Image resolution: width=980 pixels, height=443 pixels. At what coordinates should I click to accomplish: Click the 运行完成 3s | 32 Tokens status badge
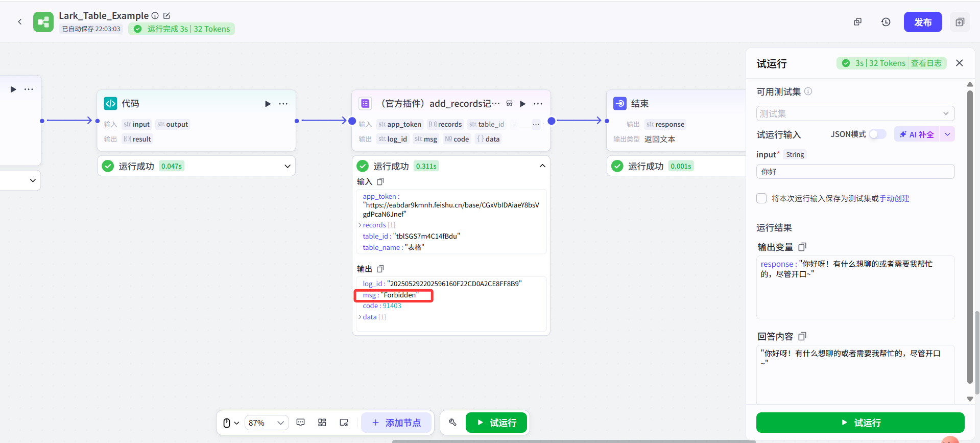(181, 29)
